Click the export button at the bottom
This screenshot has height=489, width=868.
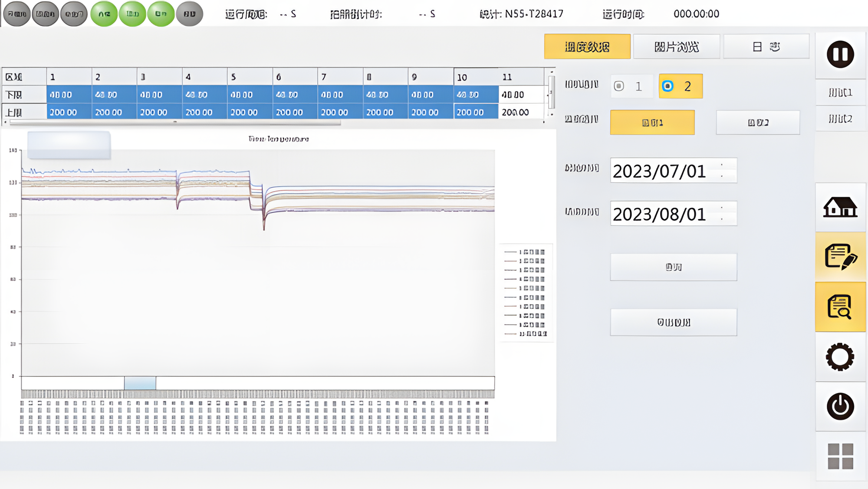(673, 322)
